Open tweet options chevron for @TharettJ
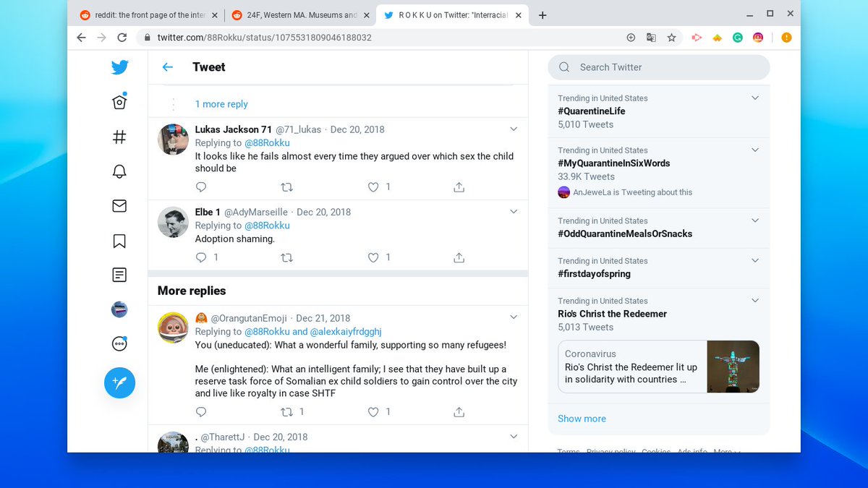Screen dimensions: 868x488 (514, 437)
